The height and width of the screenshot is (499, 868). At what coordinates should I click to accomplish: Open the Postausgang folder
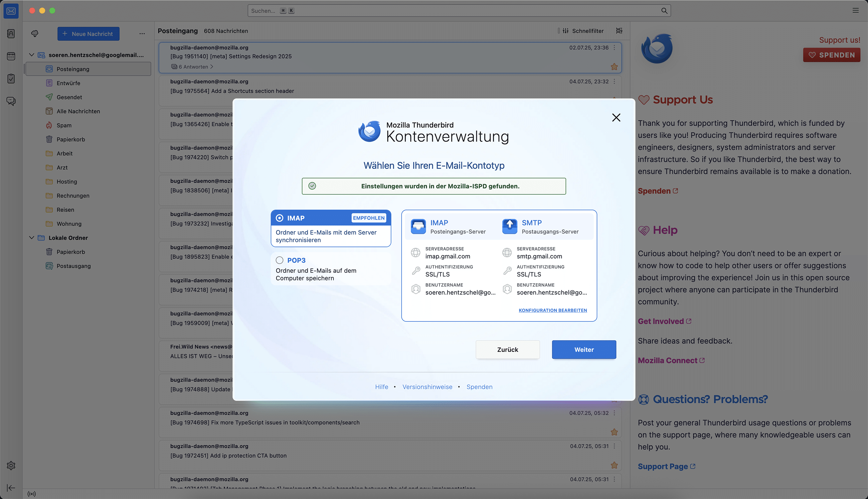pyautogui.click(x=88, y=265)
